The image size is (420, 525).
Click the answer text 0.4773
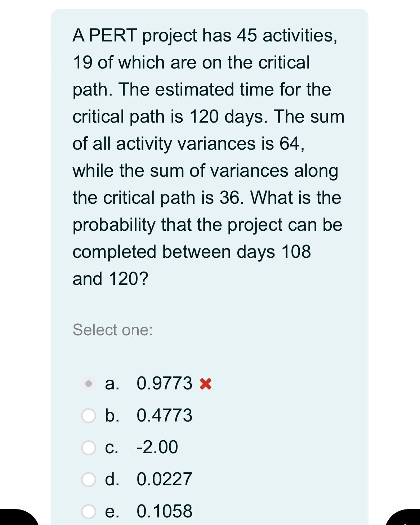[x=165, y=415]
